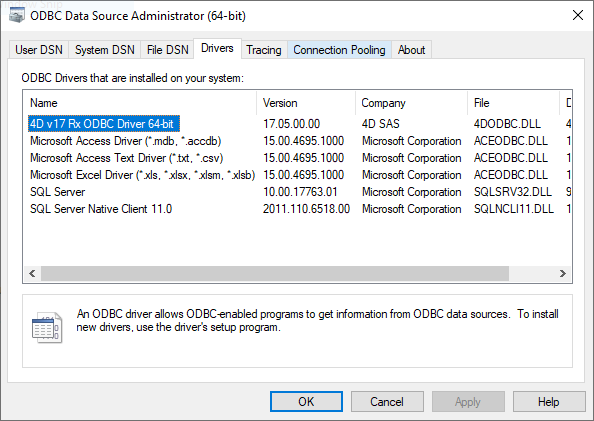Click the driver list horizontal scrollbar thumb
Screen dimensions: 594x421
[x=275, y=273]
